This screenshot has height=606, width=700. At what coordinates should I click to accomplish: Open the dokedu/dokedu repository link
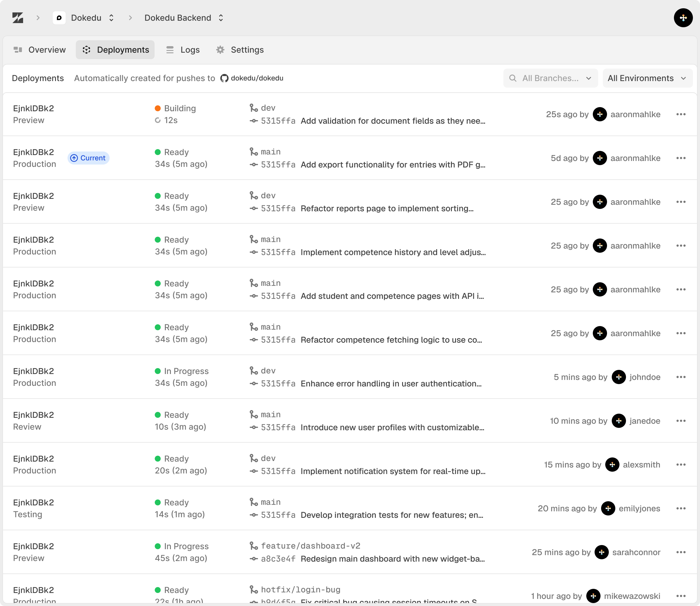point(257,78)
